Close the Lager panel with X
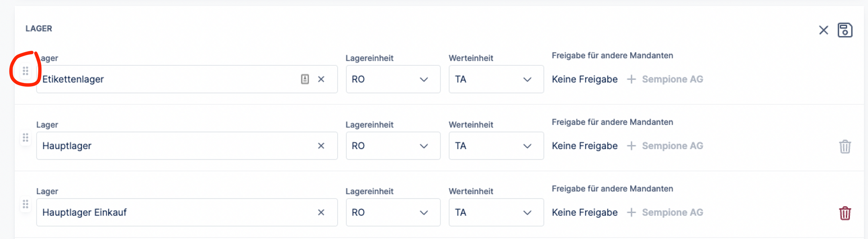 pyautogui.click(x=823, y=30)
